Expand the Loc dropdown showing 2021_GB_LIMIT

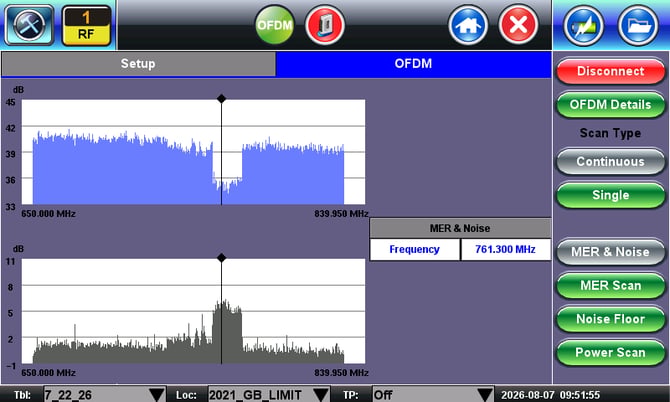pos(269,395)
